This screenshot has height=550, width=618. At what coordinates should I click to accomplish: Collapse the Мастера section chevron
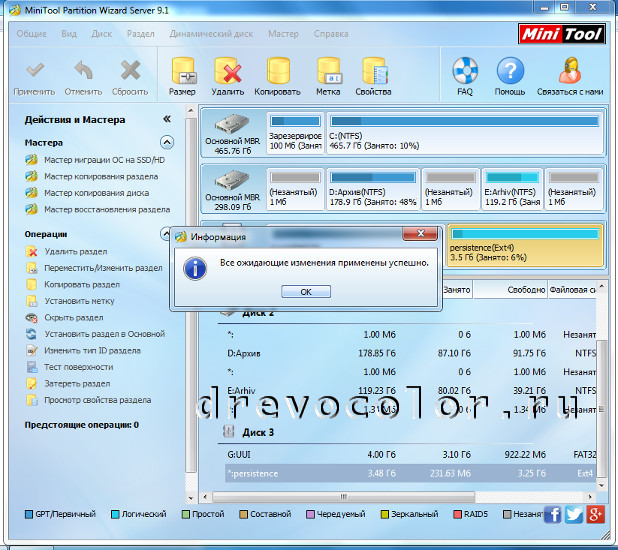tap(167, 142)
